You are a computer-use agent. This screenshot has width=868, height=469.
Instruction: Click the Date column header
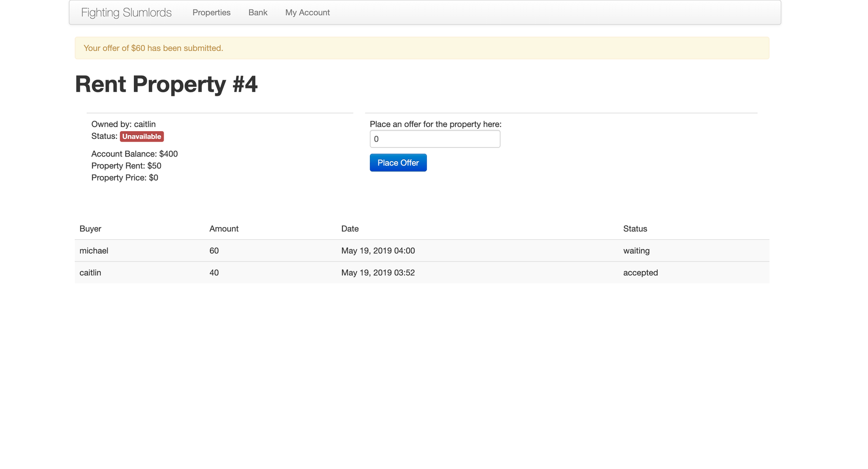[x=350, y=228]
